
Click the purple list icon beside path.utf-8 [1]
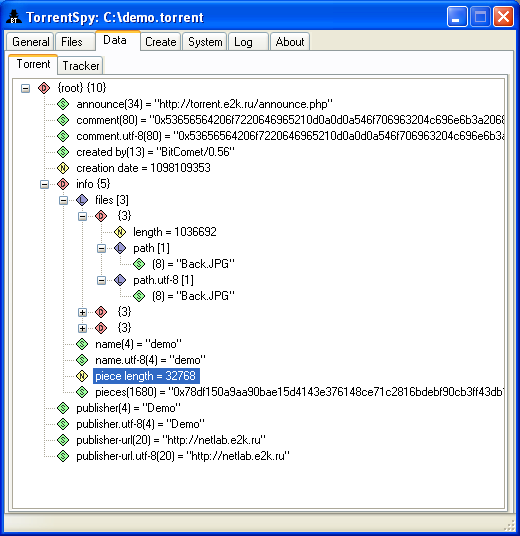pos(120,280)
